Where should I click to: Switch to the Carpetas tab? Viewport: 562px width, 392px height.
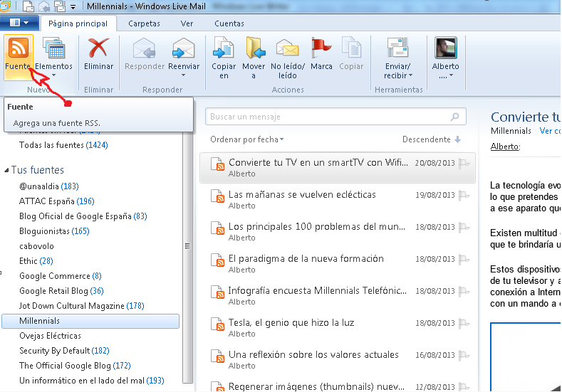coord(144,23)
